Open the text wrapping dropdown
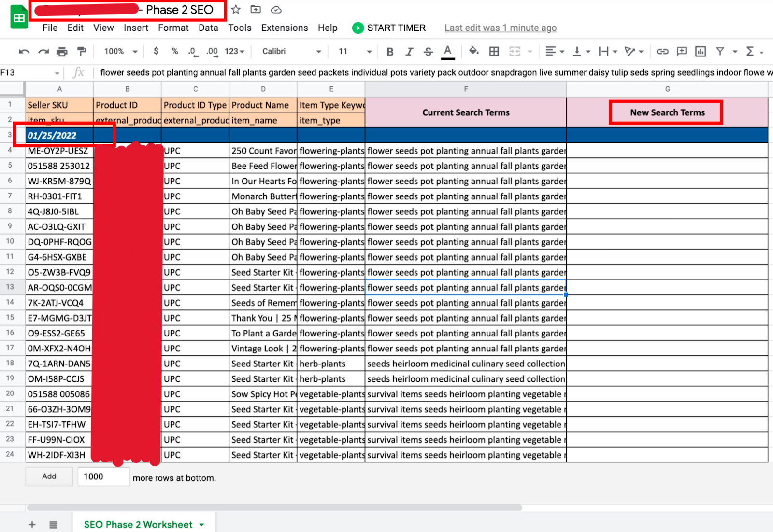Image resolution: width=773 pixels, height=532 pixels. coord(608,51)
